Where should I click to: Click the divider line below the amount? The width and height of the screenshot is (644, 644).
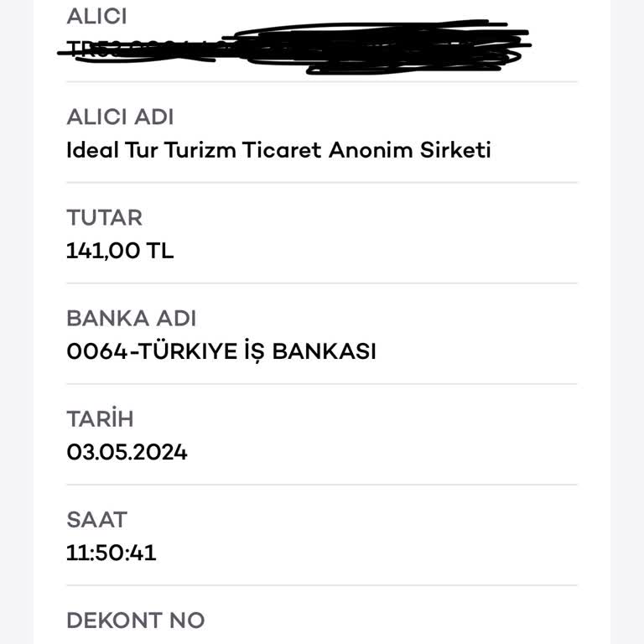(x=322, y=283)
